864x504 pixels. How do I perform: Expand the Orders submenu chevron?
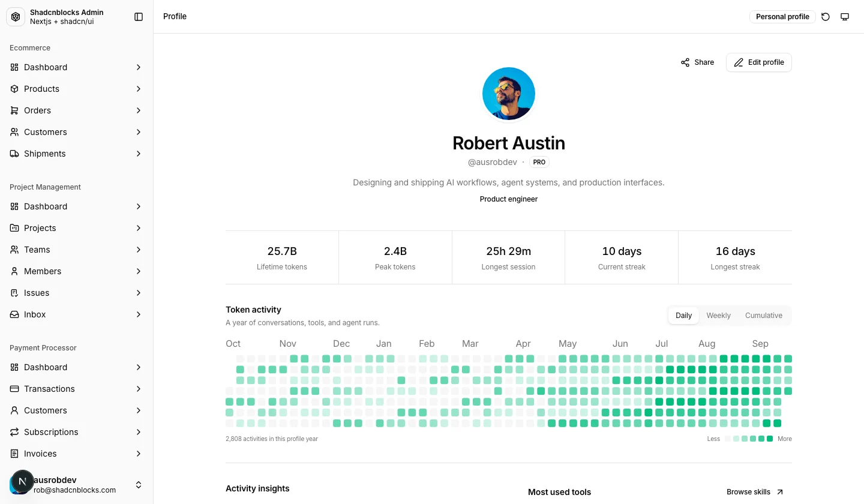point(139,110)
